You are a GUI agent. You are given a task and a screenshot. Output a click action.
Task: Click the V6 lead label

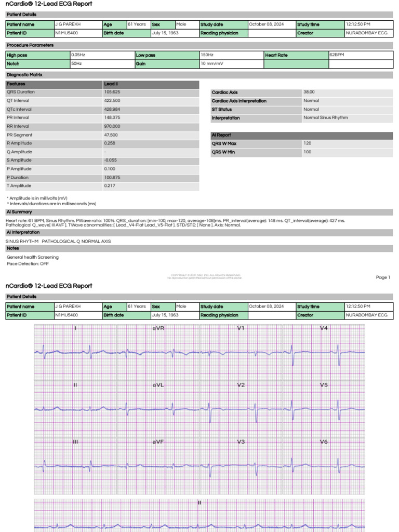click(324, 442)
